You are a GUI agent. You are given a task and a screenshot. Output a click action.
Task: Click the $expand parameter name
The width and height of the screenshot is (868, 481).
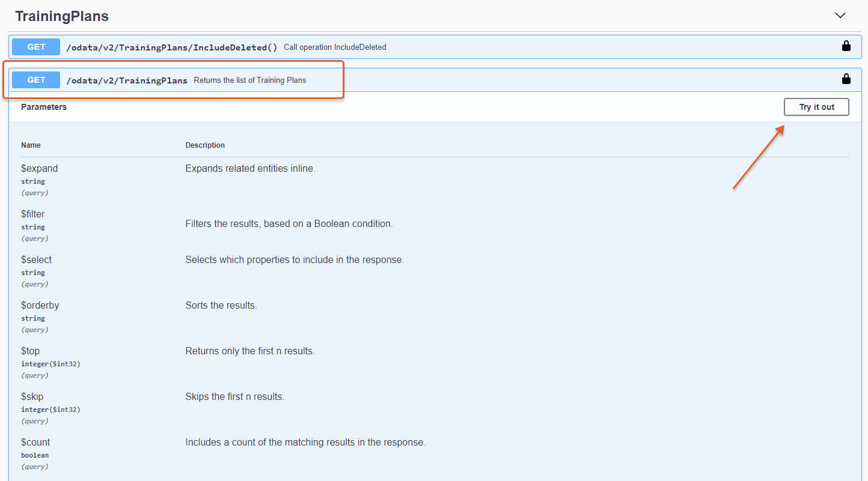39,169
